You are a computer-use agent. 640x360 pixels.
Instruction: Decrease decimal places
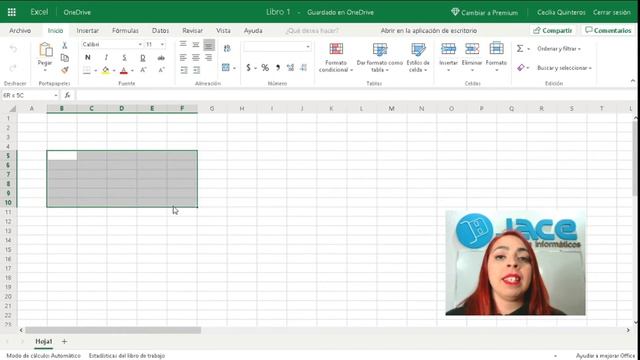point(303,68)
